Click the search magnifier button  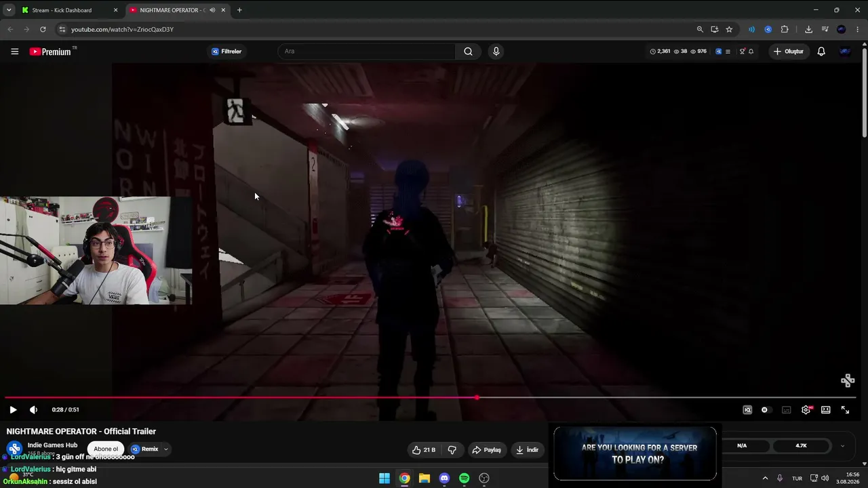[468, 52]
